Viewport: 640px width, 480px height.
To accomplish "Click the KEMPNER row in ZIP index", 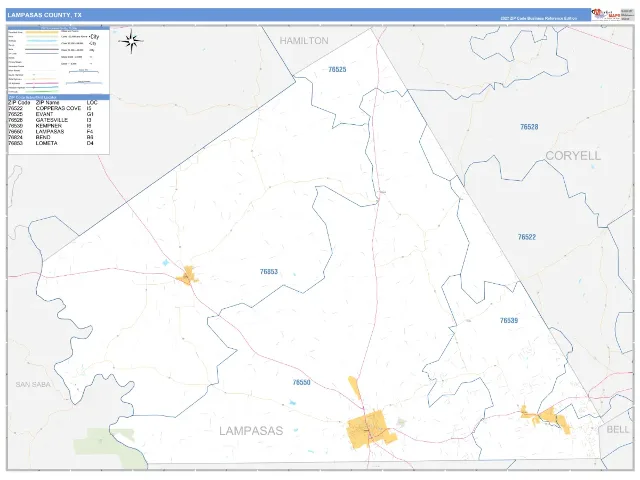I will (x=51, y=126).
